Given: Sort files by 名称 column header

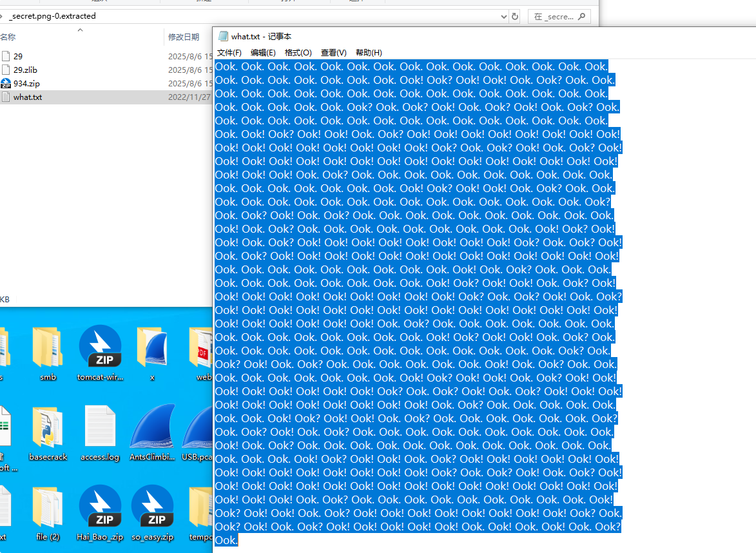Looking at the screenshot, I should (8, 37).
